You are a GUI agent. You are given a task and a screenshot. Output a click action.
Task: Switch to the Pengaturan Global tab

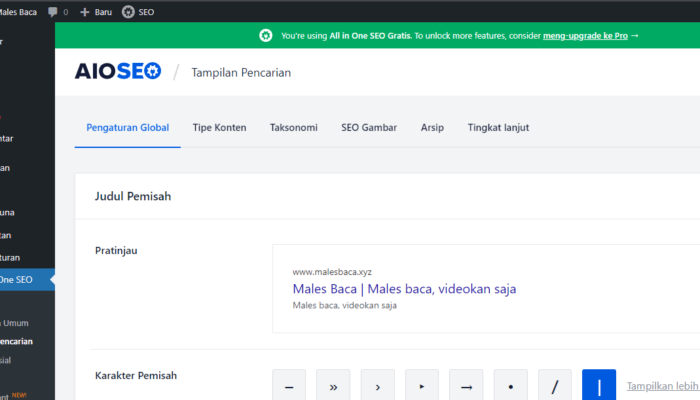(128, 128)
